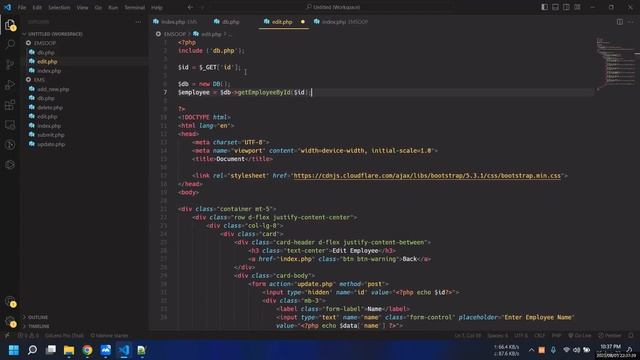Change PHP language mode in status bar
This screenshot has width=640, height=360.
click(556, 336)
